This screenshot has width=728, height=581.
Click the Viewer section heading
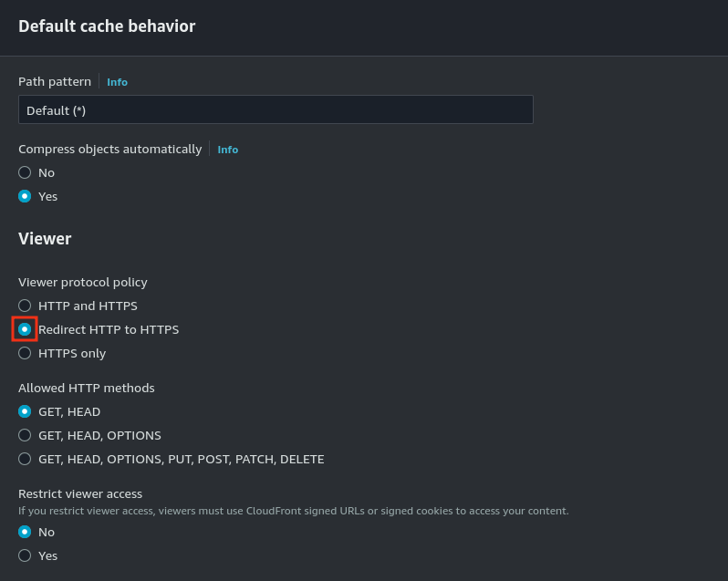(x=45, y=239)
